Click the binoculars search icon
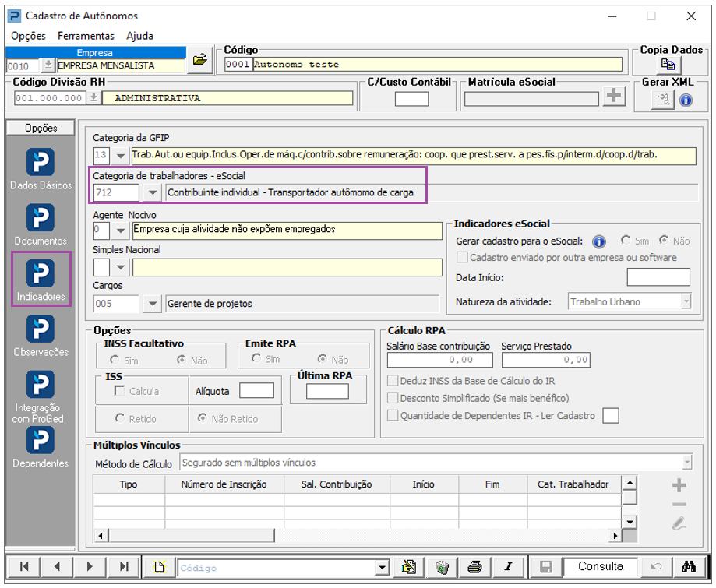This screenshot has height=588, width=716. tap(689, 567)
